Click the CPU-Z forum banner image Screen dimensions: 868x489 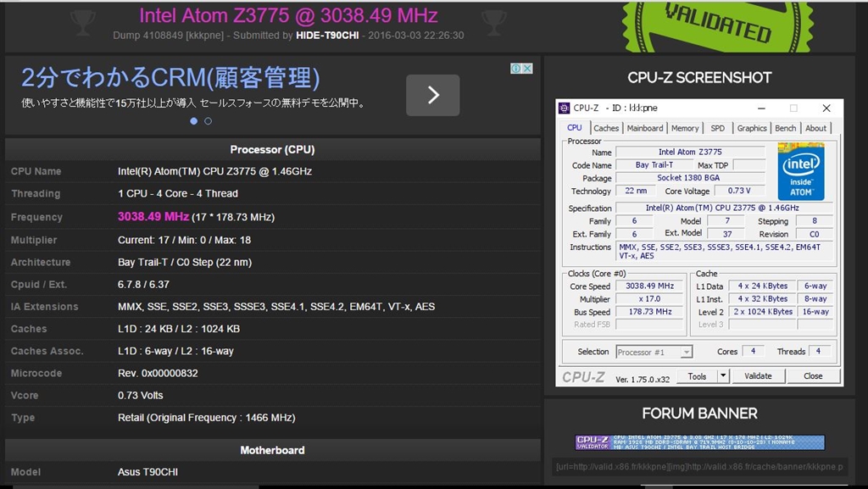click(x=699, y=442)
